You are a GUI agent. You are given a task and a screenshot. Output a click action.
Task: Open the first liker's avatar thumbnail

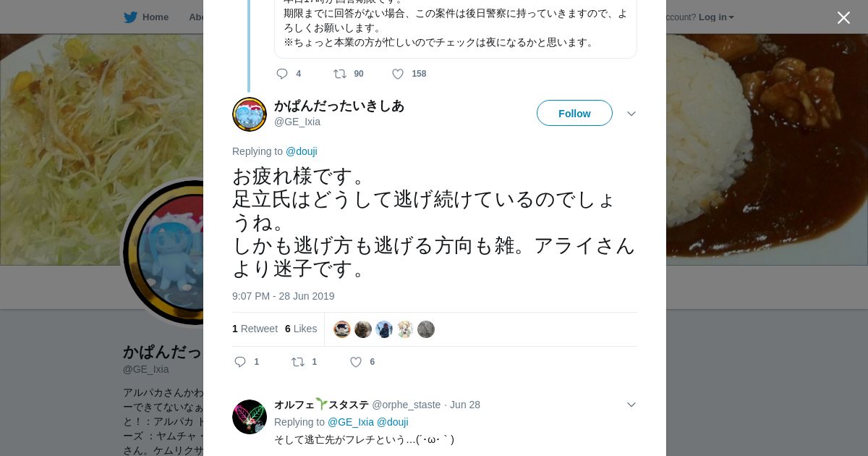click(x=342, y=329)
